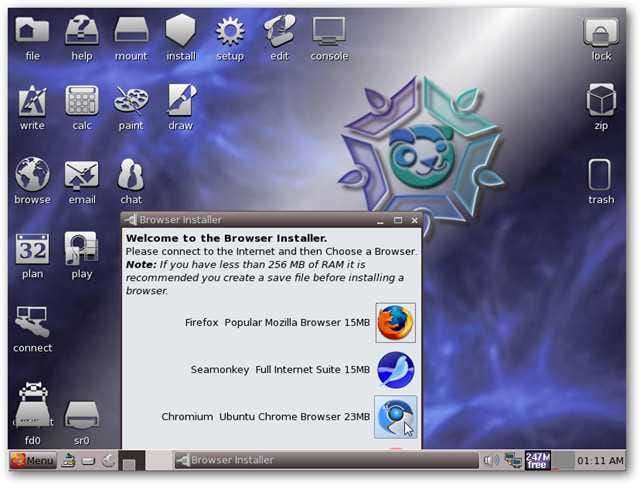Image resolution: width=640 pixels, height=485 pixels.
Task: Open the install desktop icon
Action: click(x=180, y=30)
